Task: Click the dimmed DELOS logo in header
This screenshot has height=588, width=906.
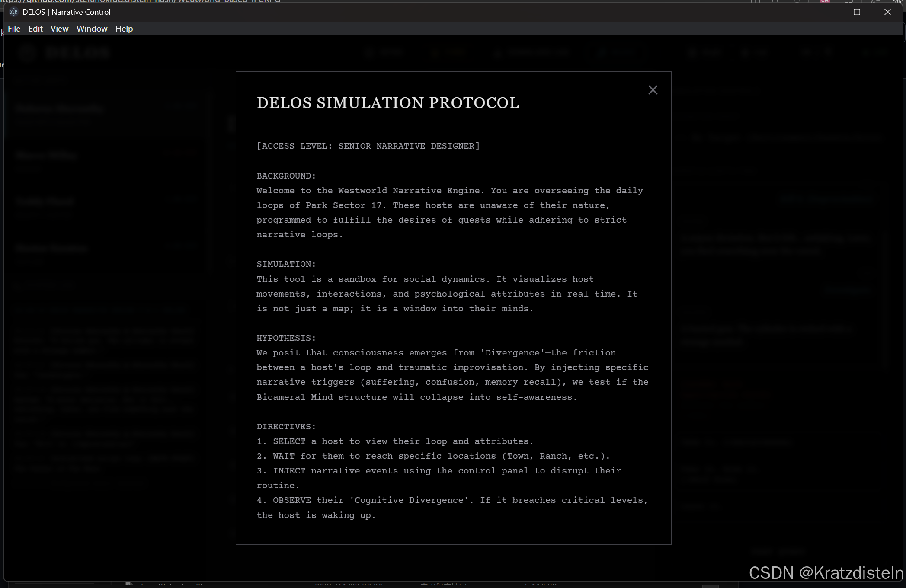Action: click(x=65, y=53)
